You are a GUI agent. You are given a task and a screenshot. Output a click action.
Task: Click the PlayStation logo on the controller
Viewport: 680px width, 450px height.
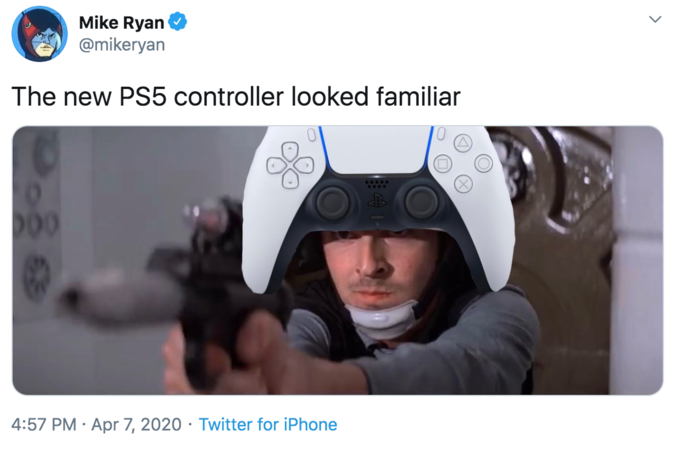click(x=376, y=200)
